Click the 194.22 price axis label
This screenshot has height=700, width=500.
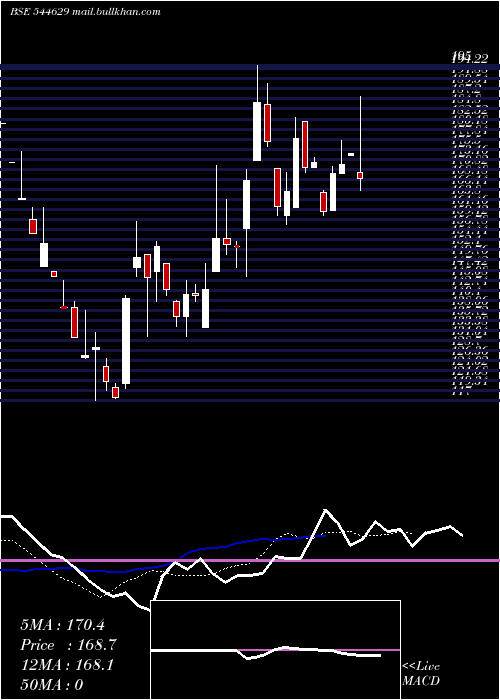tap(468, 59)
